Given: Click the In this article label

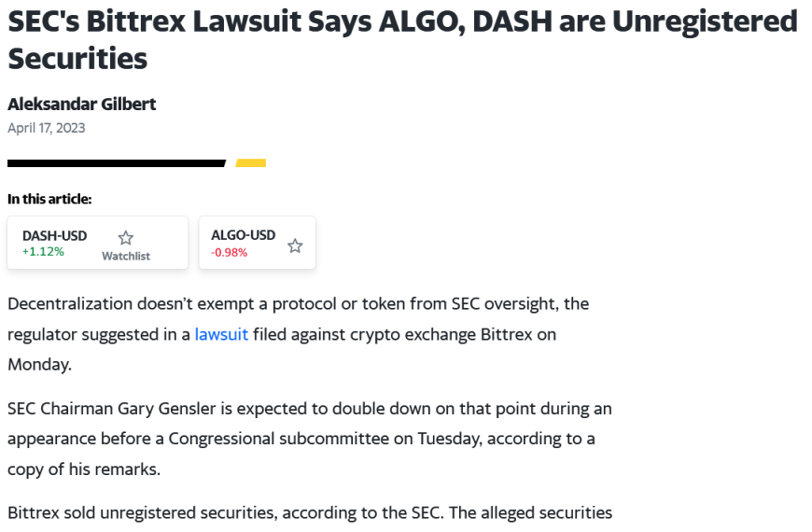Looking at the screenshot, I should coord(49,199).
